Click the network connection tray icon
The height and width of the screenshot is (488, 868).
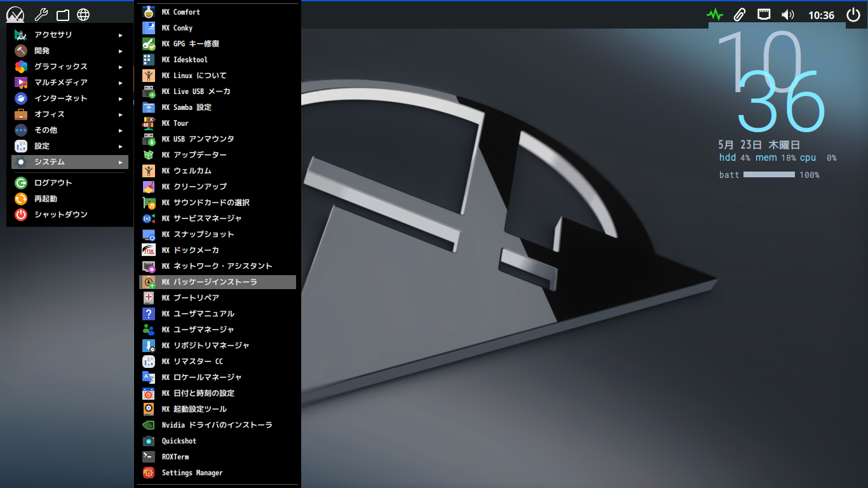pyautogui.click(x=764, y=15)
